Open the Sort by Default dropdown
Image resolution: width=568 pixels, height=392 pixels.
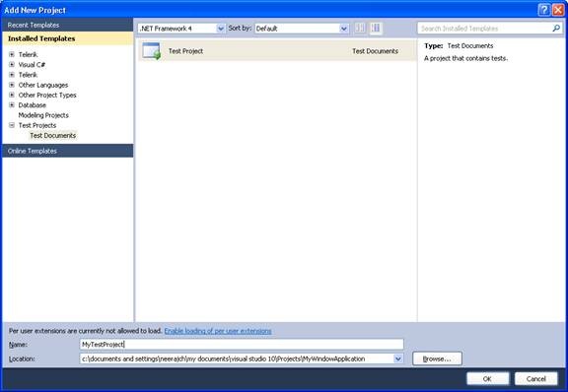(344, 29)
